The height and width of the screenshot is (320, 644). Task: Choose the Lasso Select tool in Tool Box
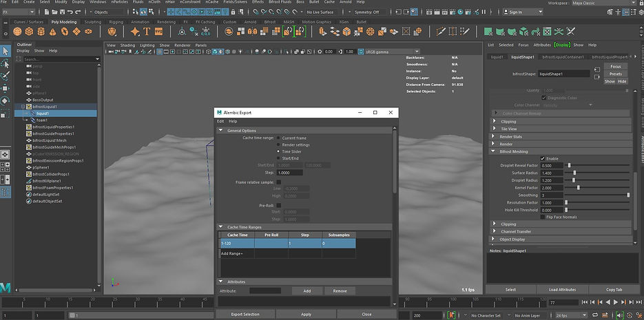[x=6, y=63]
